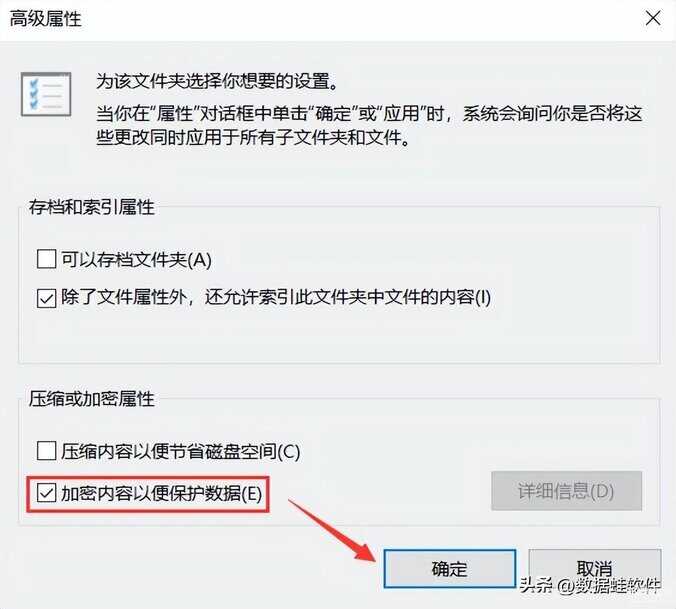Click the 除了文件属性外 indexing label text
676x609 pixels.
point(276,297)
